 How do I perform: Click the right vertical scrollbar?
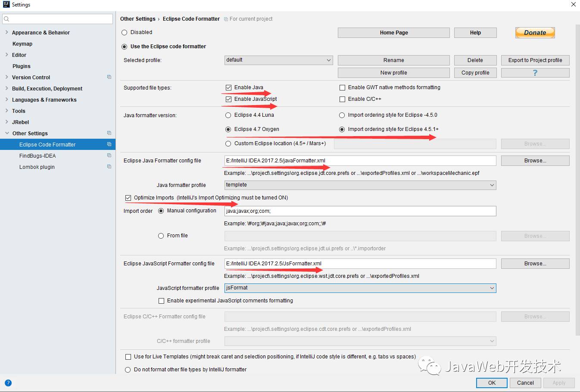click(x=577, y=180)
